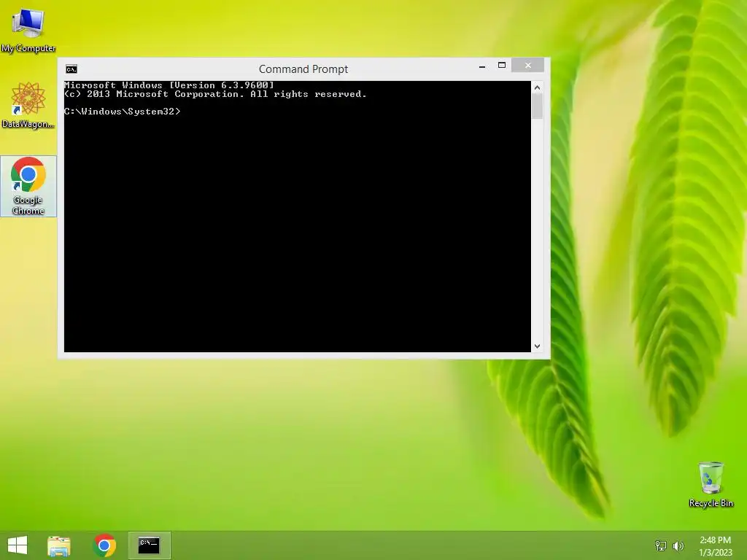This screenshot has width=747, height=560.
Task: Open the Recycle Bin icon
Action: (x=711, y=484)
